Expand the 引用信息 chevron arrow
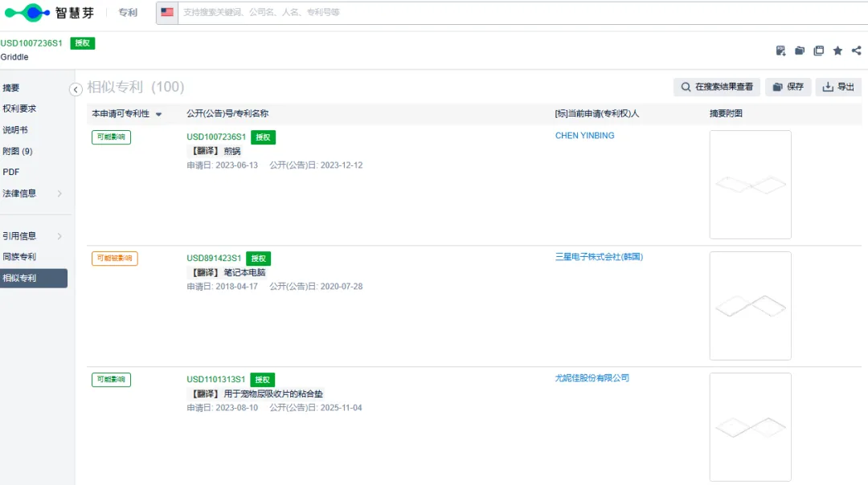Screen dimensions: 868x485 point(59,236)
